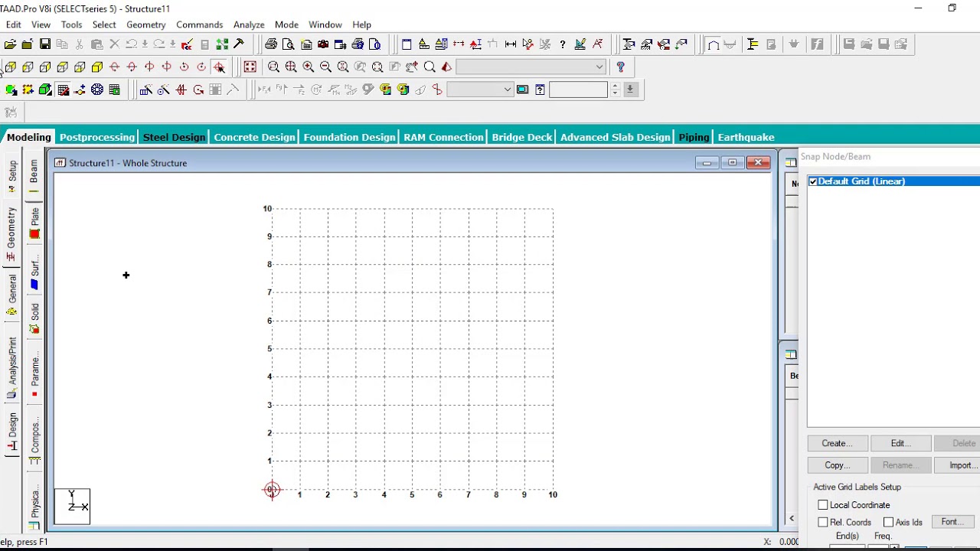Click the horizontal scrollbar left arrow

point(792,520)
